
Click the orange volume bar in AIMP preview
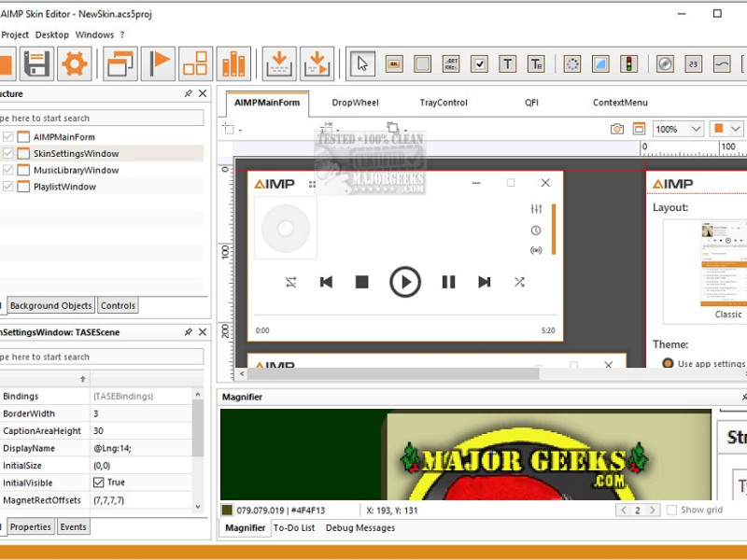554,229
